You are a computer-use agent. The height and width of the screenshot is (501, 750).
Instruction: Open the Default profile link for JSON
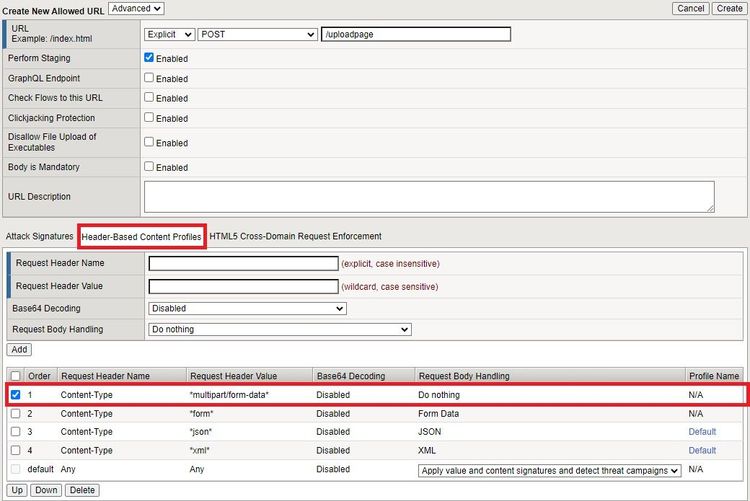coord(702,432)
